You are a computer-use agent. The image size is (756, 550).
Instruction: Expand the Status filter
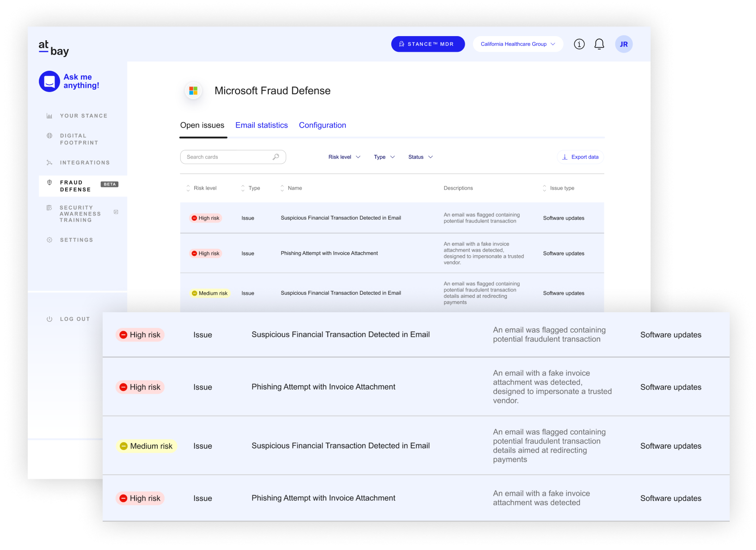[421, 157]
